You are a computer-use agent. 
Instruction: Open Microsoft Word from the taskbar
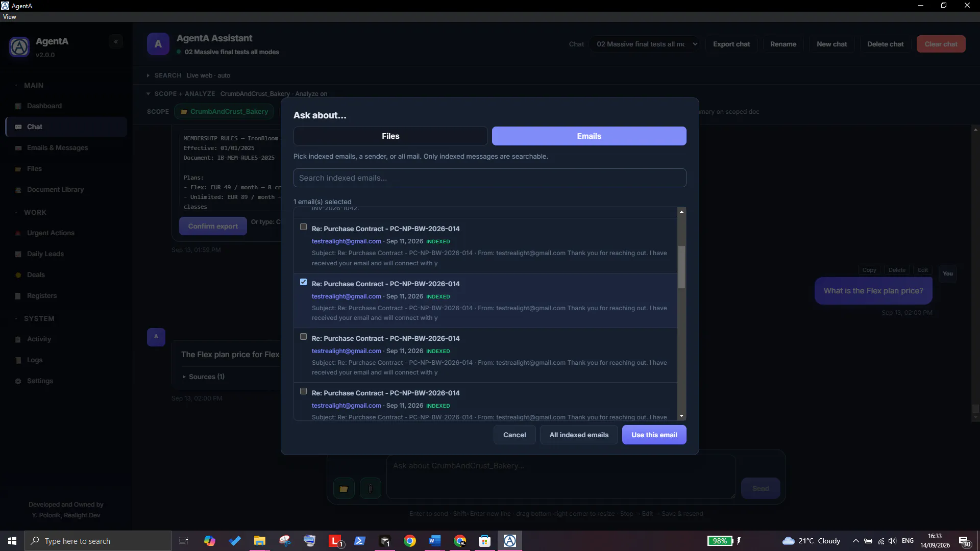(x=434, y=541)
